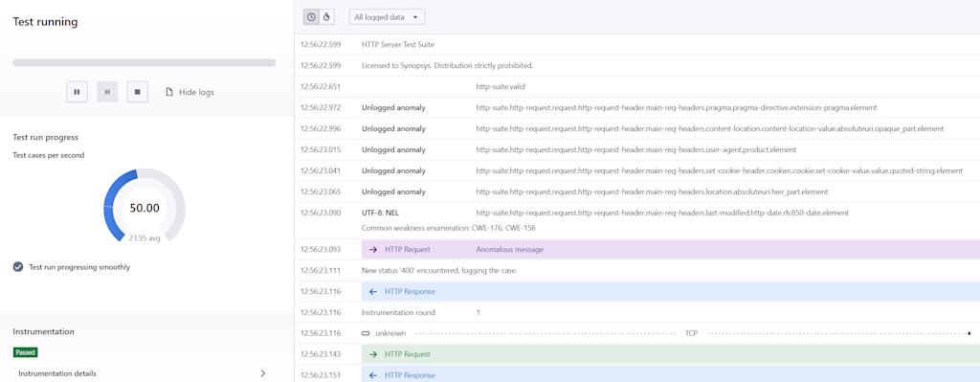The height and width of the screenshot is (382, 980).
Task: Pause the running test
Action: pyautogui.click(x=77, y=92)
